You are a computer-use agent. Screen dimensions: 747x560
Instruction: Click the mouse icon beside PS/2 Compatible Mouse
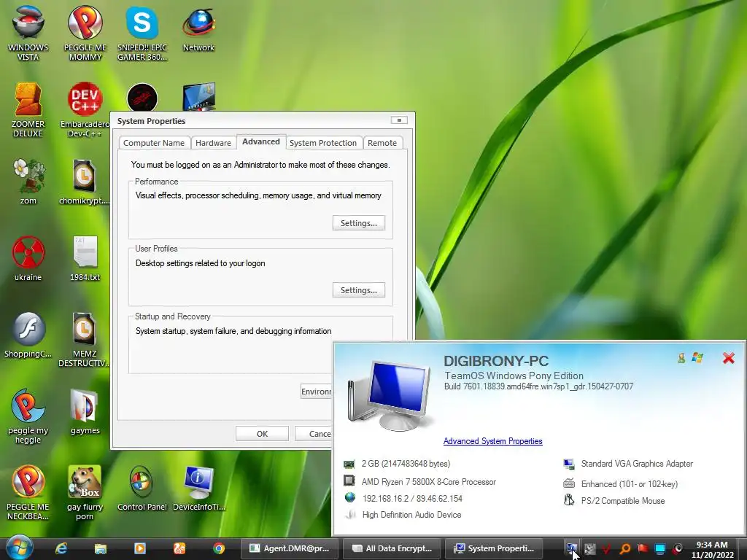[569, 500]
